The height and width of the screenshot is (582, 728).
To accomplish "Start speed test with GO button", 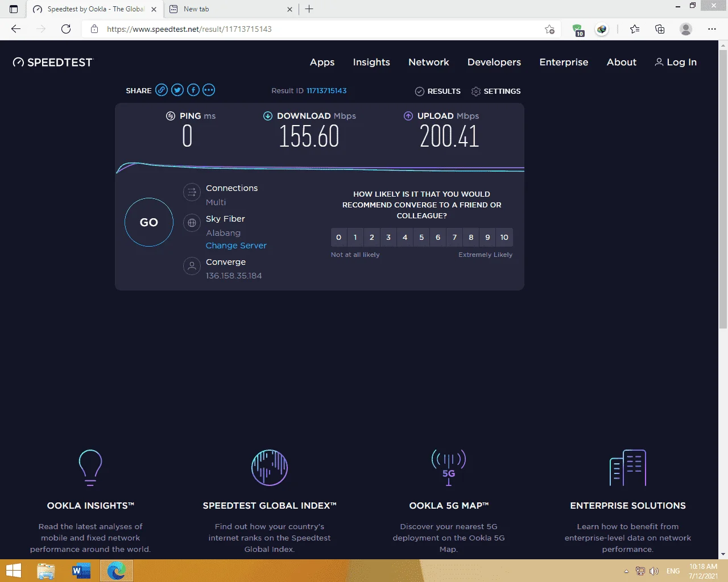I will (x=149, y=222).
